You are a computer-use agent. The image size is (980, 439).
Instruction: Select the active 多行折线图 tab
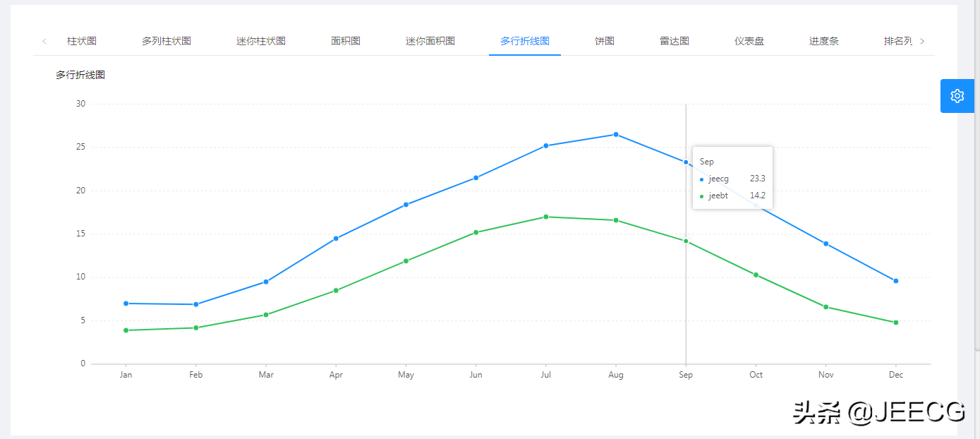click(525, 41)
